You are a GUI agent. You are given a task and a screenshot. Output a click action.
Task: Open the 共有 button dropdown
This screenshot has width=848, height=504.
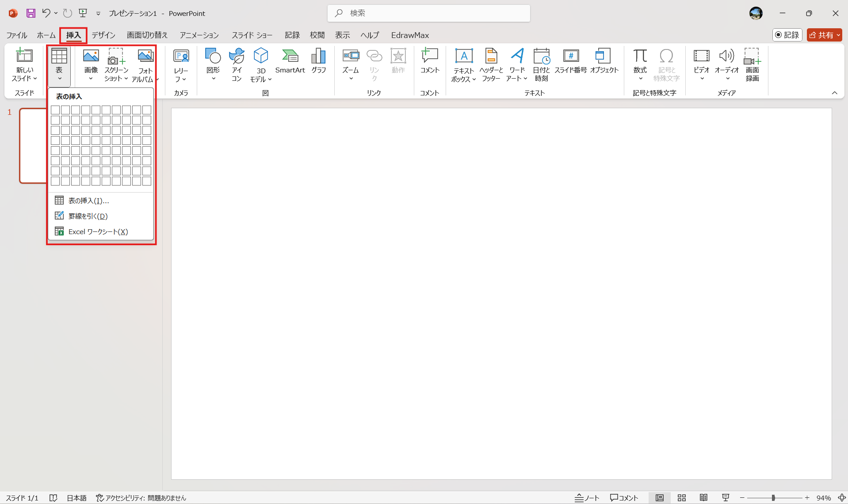[x=838, y=35]
